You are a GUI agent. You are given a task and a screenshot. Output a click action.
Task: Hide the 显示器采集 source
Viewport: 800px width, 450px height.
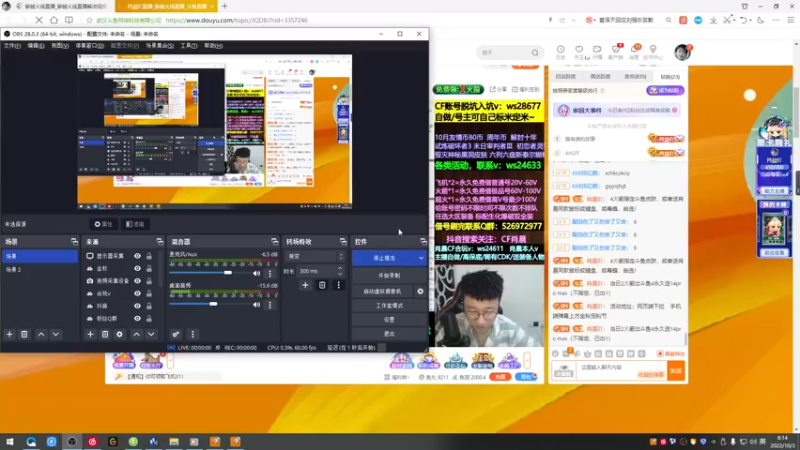137,256
